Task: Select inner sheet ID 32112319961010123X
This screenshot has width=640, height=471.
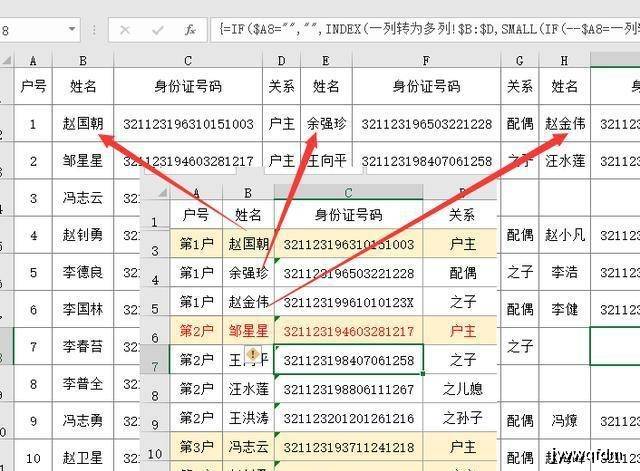Action: click(349, 302)
